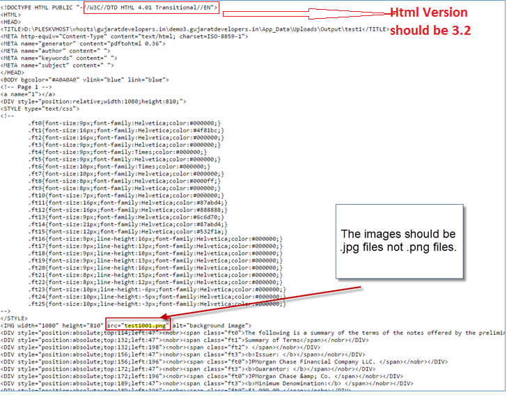Click the .ft20 CSS rule line
This screenshot has width=532, height=415.
point(155,268)
